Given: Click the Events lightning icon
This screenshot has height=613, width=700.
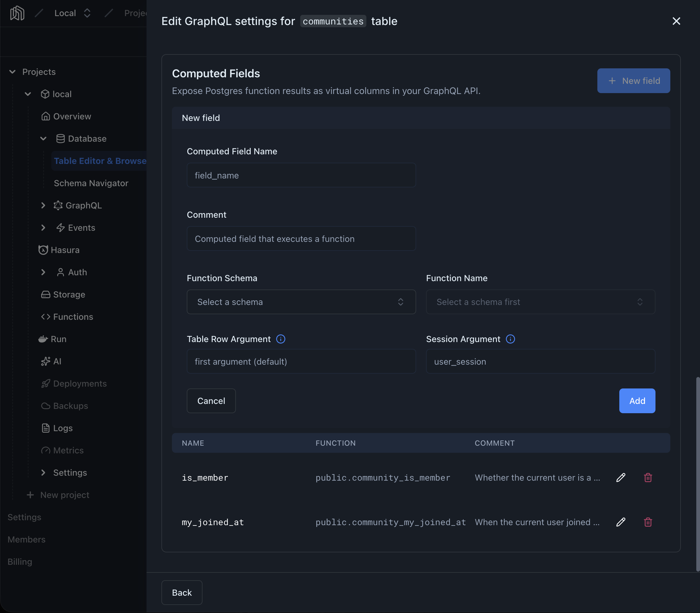Looking at the screenshot, I should pos(61,228).
